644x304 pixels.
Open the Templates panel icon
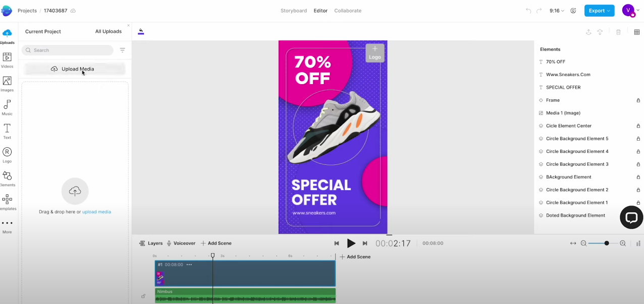pyautogui.click(x=7, y=203)
